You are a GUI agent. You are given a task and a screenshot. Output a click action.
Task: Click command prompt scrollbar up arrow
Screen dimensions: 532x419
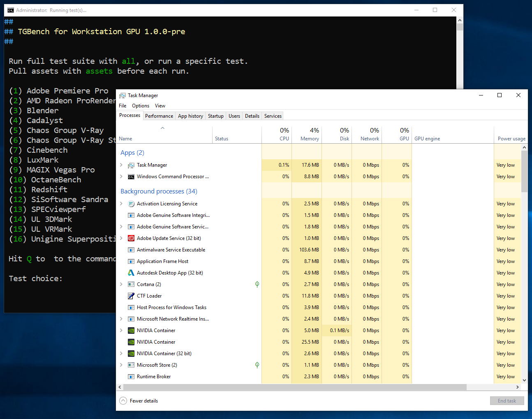point(460,20)
